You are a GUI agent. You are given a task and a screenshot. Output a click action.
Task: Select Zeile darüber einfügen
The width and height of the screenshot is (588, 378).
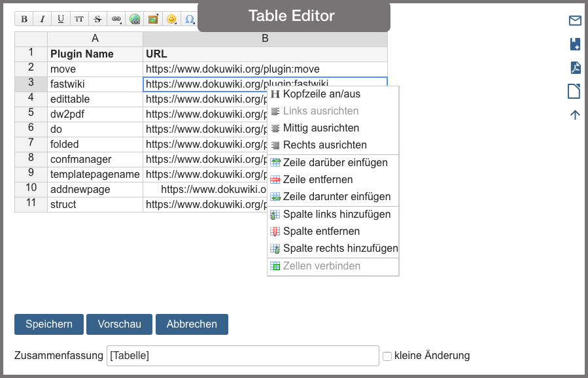tap(333, 163)
